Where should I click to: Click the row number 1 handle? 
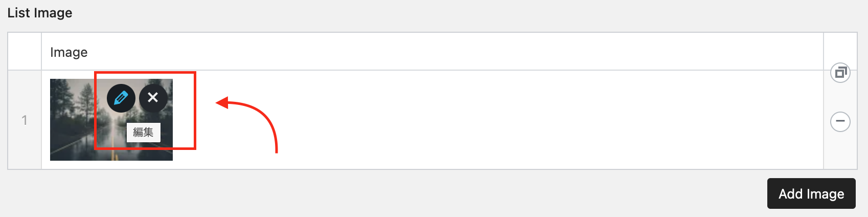click(x=25, y=120)
